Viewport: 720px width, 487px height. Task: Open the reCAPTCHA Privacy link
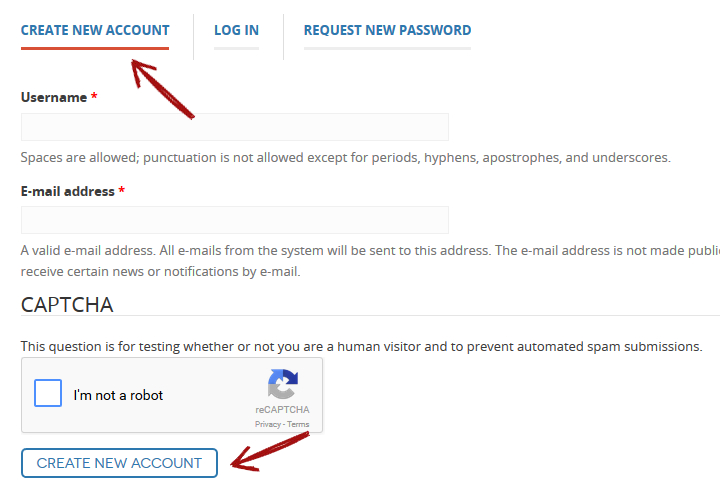[268, 424]
